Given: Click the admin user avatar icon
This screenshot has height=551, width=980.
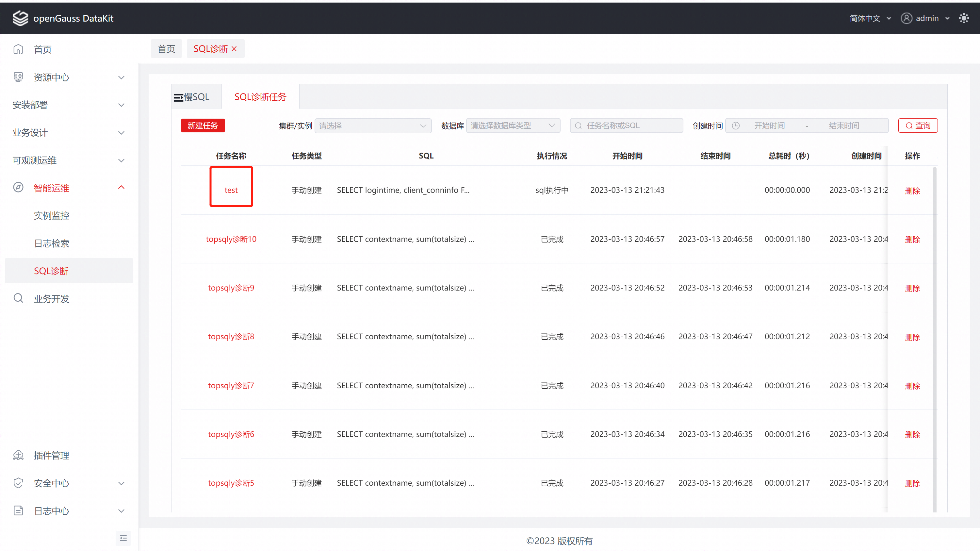Looking at the screenshot, I should [906, 18].
